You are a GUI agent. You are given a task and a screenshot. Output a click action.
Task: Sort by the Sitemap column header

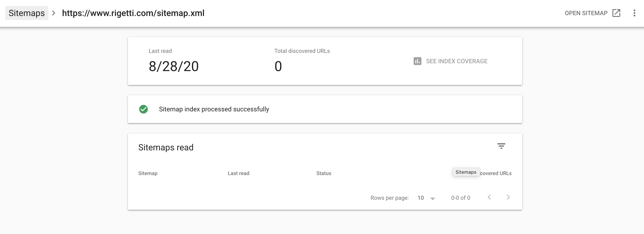(148, 173)
